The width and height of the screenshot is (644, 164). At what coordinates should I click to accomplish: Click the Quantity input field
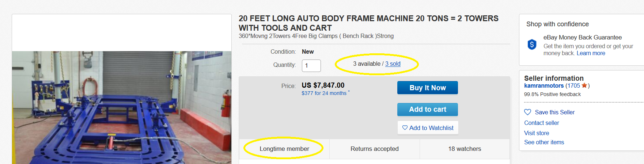[x=311, y=66]
